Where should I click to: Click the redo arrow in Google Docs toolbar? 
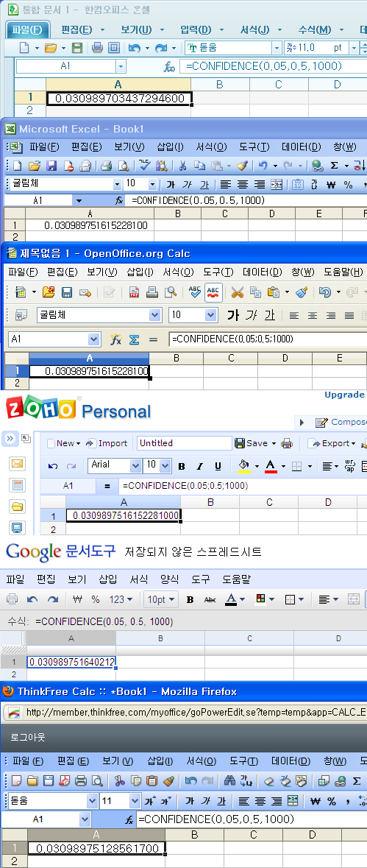click(x=52, y=599)
